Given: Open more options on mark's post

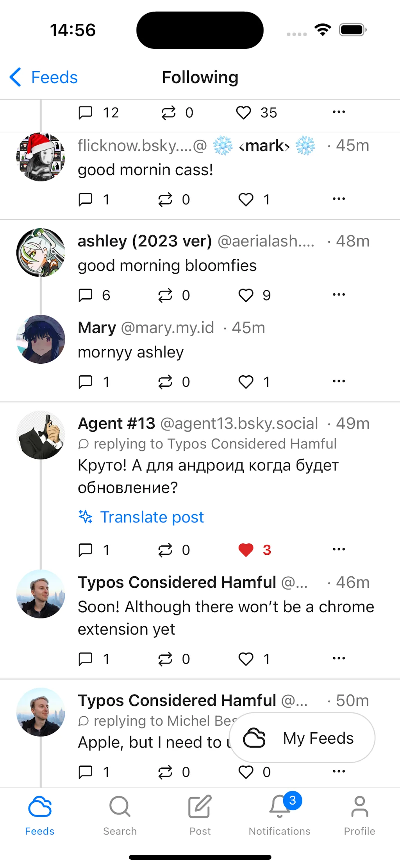Looking at the screenshot, I should pyautogui.click(x=338, y=198).
